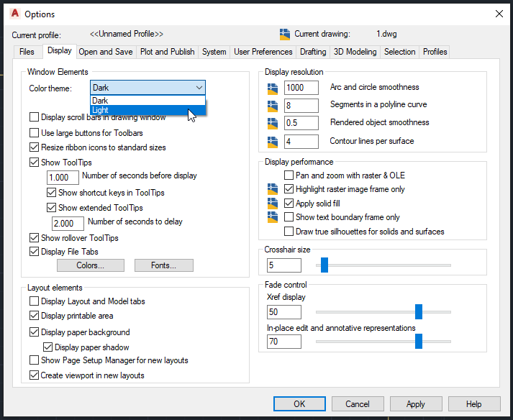Viewport: 513px width, 420px height.
Task: Select Light in the Color theme list
Action: (148, 110)
